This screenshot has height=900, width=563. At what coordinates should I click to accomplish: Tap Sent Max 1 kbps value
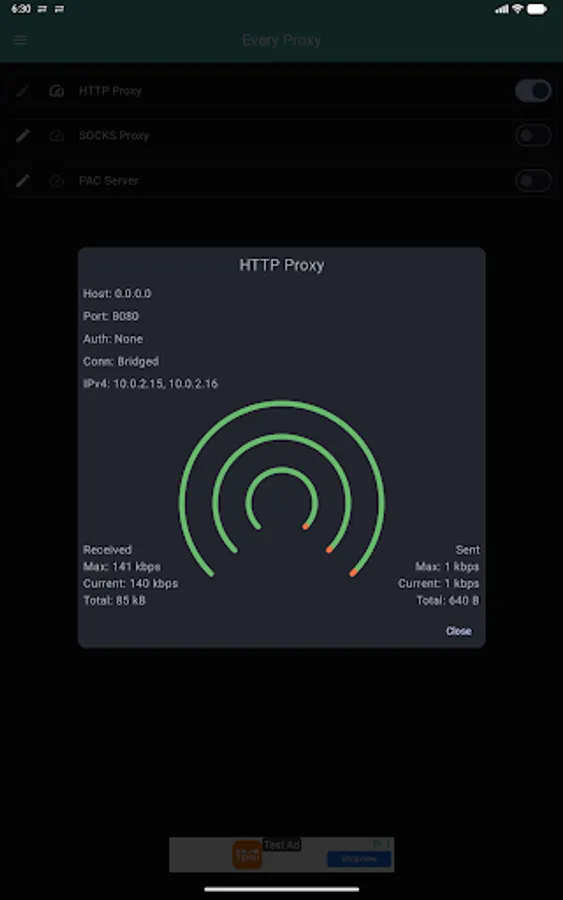(x=447, y=567)
